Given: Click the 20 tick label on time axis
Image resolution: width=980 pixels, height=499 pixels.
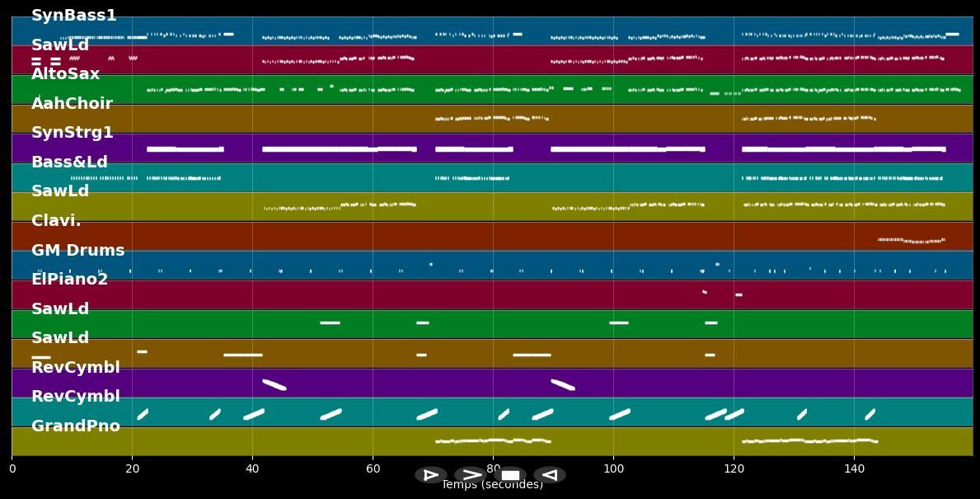Looking at the screenshot, I should 132,469.
